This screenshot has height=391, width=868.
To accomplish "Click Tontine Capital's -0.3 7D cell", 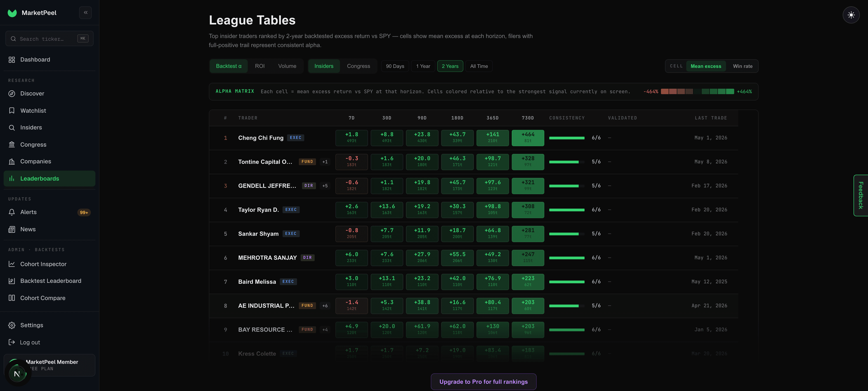I will point(351,162).
